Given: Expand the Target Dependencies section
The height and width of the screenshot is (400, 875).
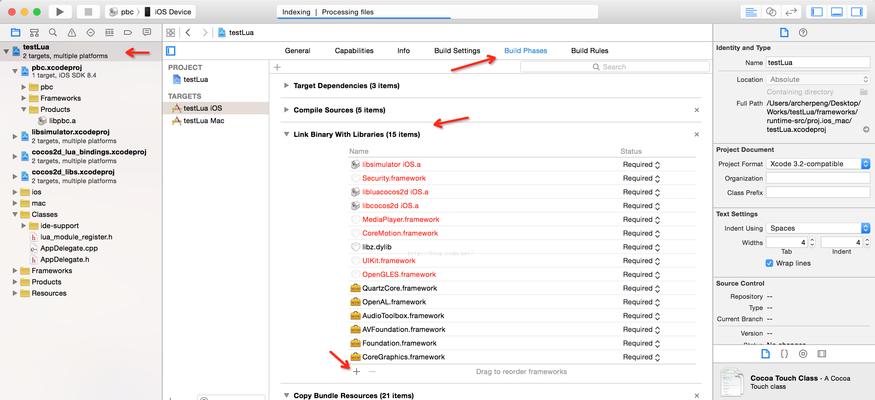Looking at the screenshot, I should 286,86.
